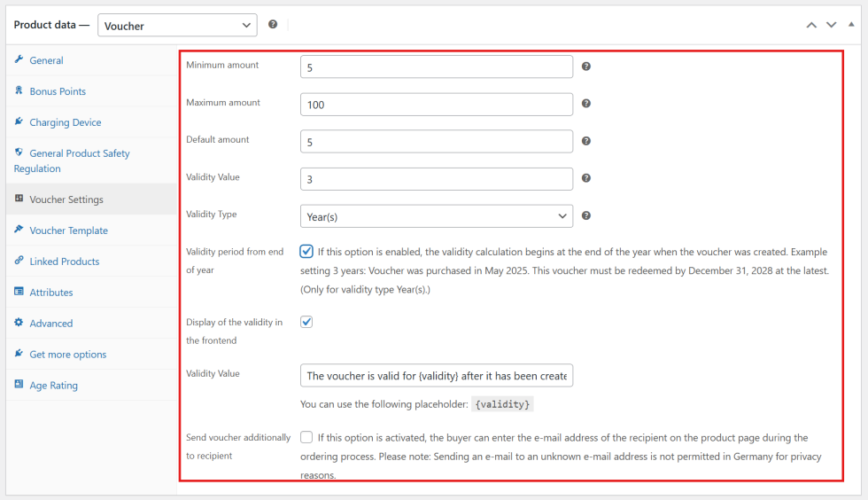Collapse the Product data panel
This screenshot has height=500, width=868.
coord(851,25)
